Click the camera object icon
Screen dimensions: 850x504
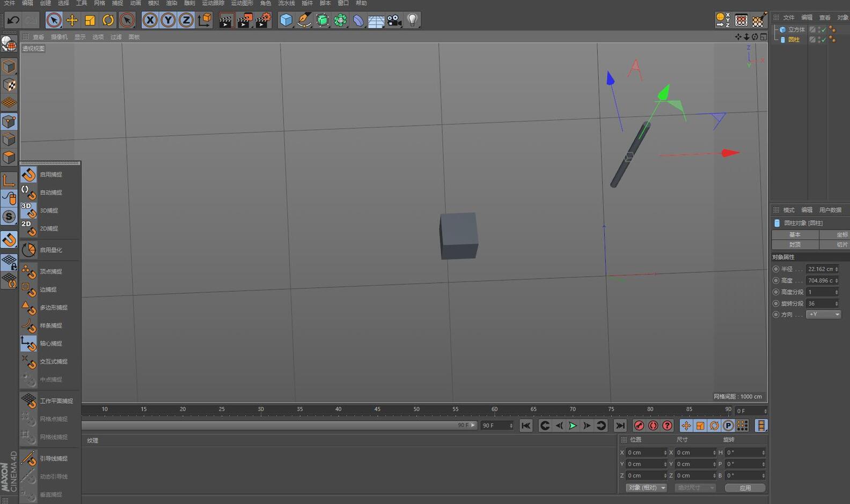point(394,20)
